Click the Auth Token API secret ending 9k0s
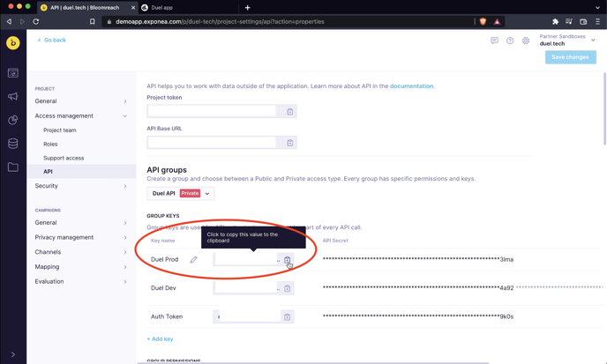 click(x=418, y=316)
